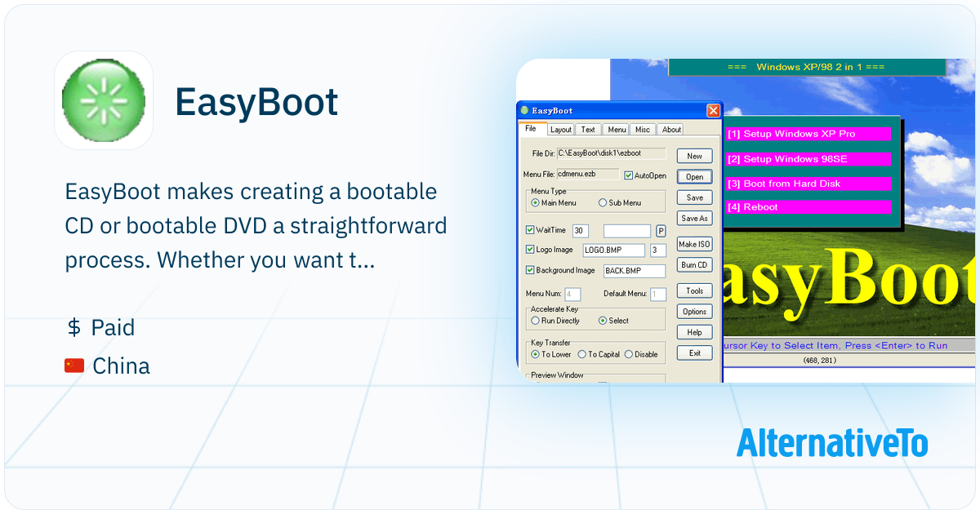The width and height of the screenshot is (980, 514).
Task: Click the EasyBoot title heading
Action: [x=256, y=102]
